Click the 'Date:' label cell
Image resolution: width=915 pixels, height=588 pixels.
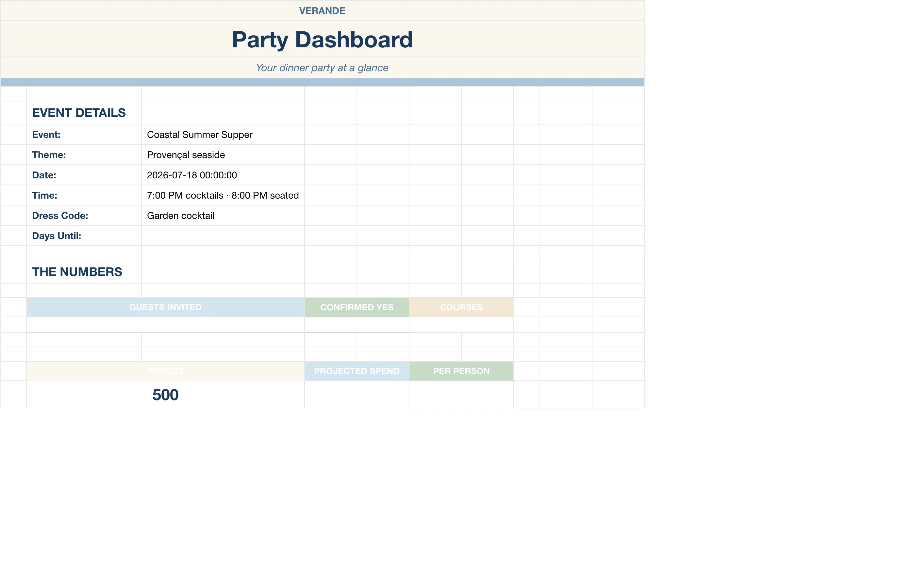pos(84,175)
